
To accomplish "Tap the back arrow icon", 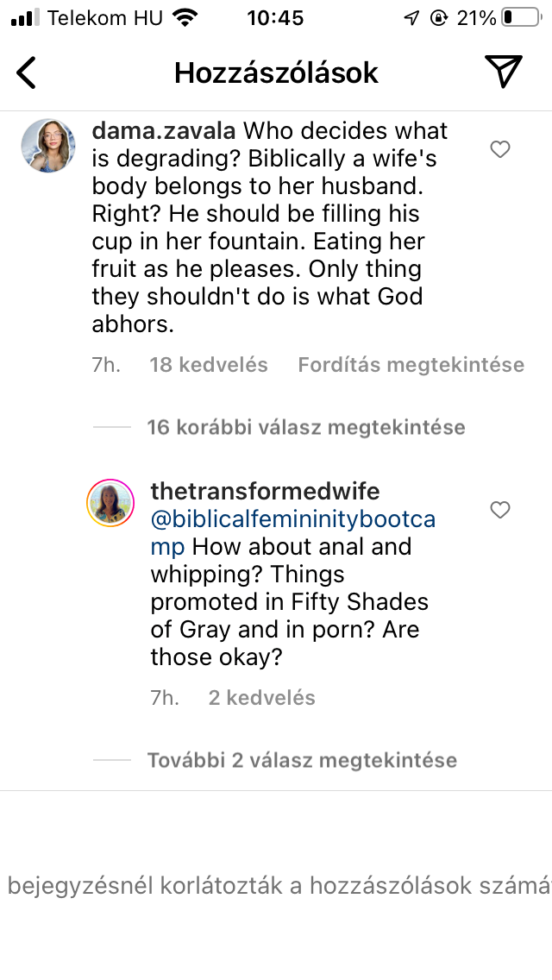I will coord(28,73).
